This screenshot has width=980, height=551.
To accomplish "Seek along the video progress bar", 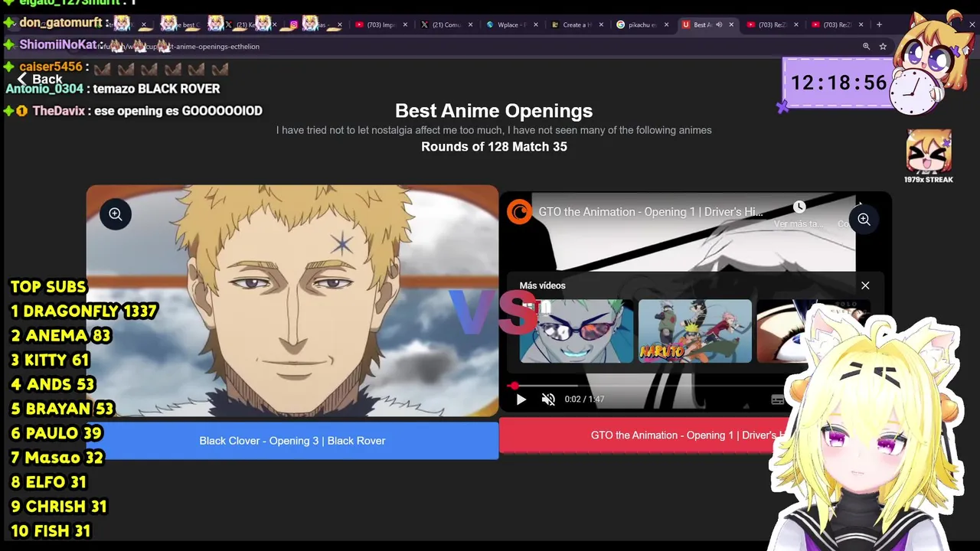I will tap(647, 386).
